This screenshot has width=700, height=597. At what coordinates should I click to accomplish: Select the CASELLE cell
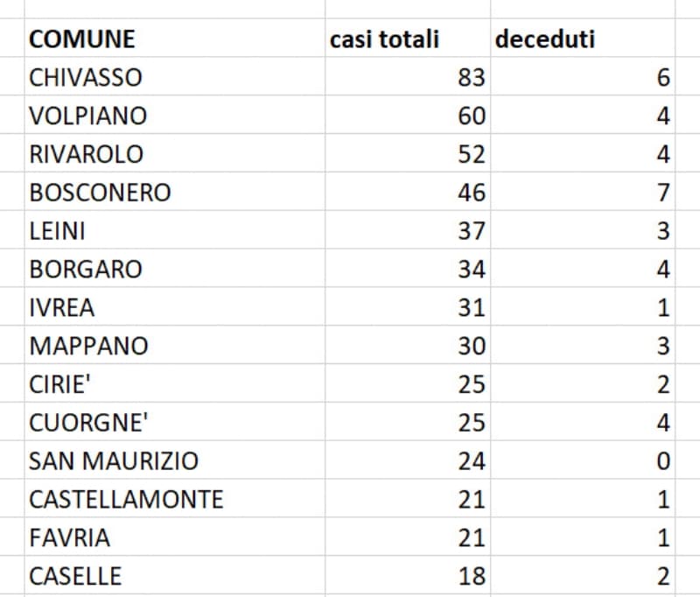[x=75, y=576]
